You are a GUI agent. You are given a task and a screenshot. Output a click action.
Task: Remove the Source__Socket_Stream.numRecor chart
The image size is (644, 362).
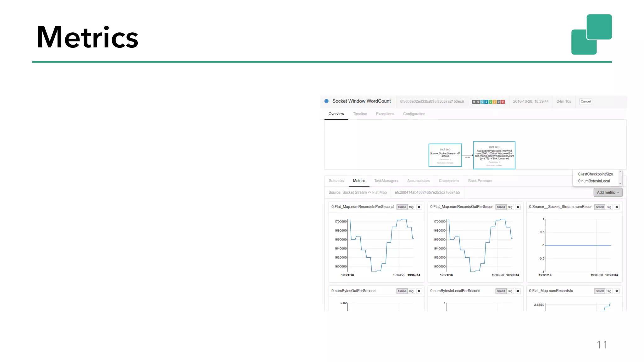(x=617, y=207)
